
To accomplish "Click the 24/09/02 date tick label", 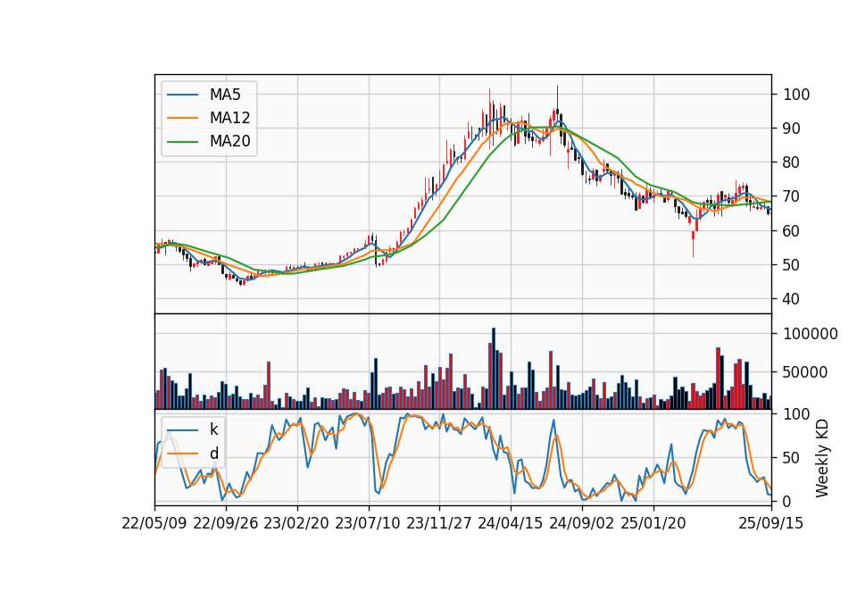I will pyautogui.click(x=581, y=523).
